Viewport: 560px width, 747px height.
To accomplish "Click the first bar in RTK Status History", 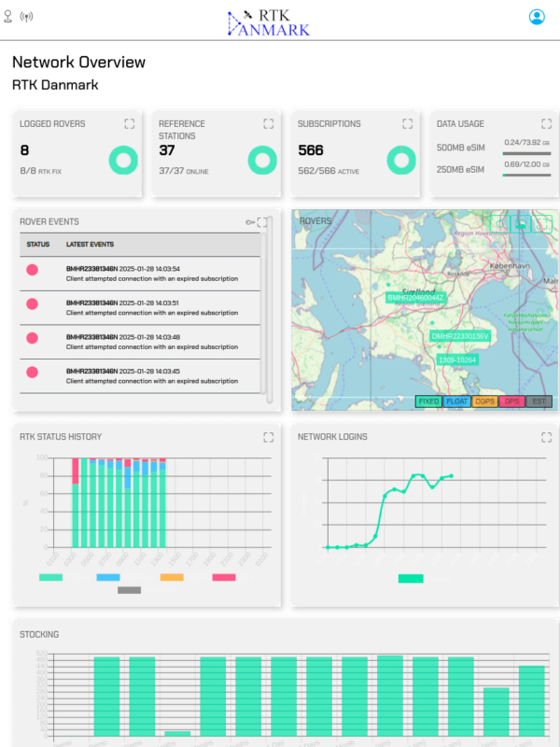I will click(x=76, y=502).
